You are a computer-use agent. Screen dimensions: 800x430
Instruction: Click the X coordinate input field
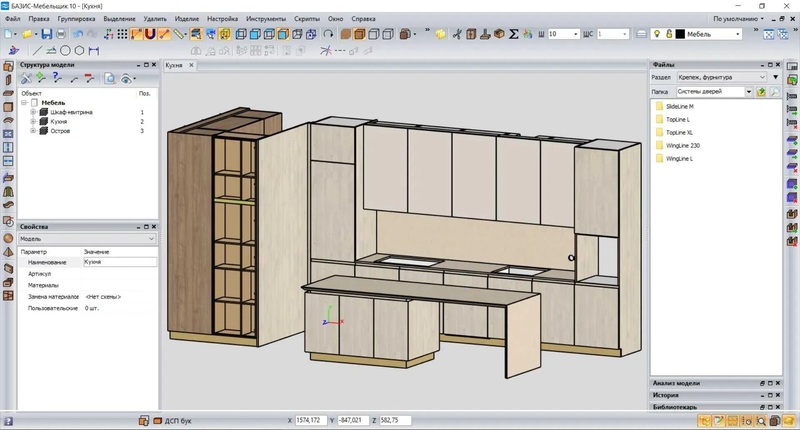pyautogui.click(x=310, y=420)
